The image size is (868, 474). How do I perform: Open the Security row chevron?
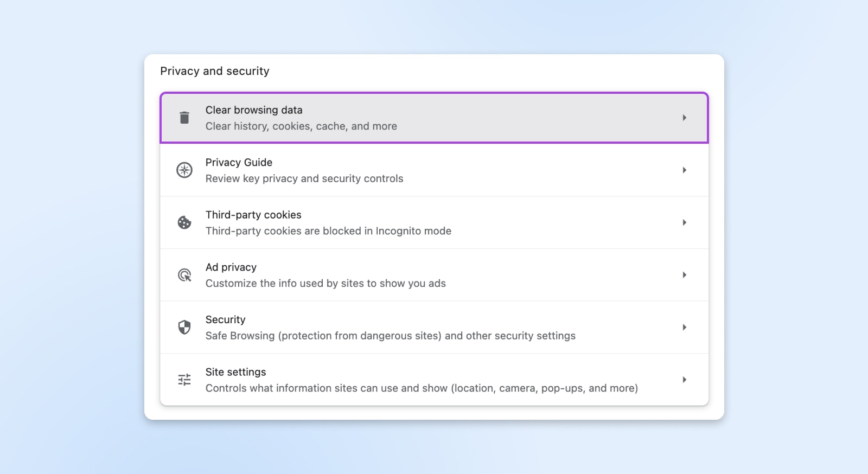[x=684, y=327]
